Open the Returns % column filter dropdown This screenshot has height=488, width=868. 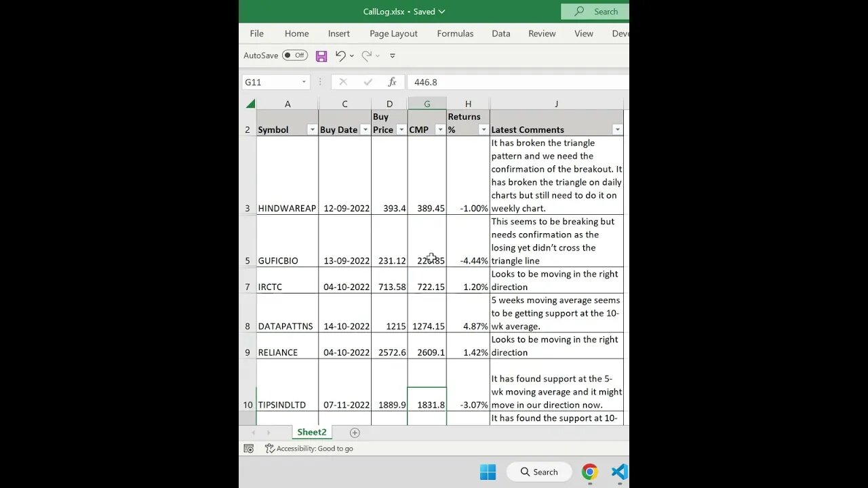[484, 129]
